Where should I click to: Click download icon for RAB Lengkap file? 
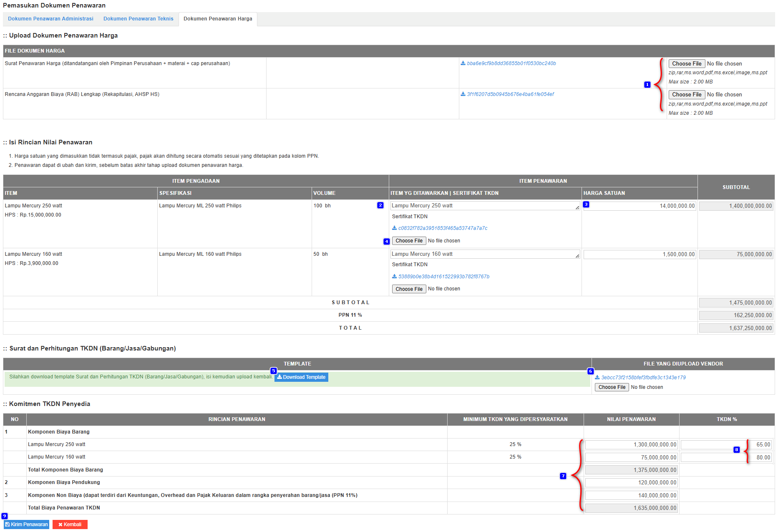[463, 94]
